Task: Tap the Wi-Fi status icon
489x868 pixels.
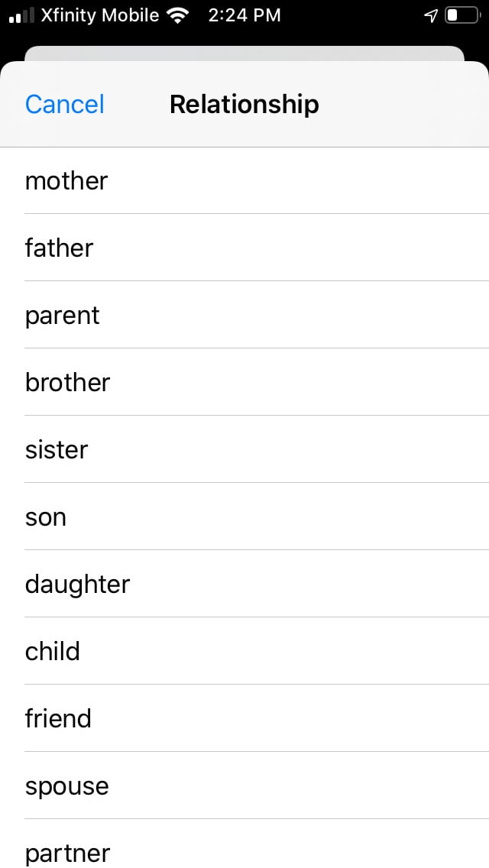Action: [178, 15]
